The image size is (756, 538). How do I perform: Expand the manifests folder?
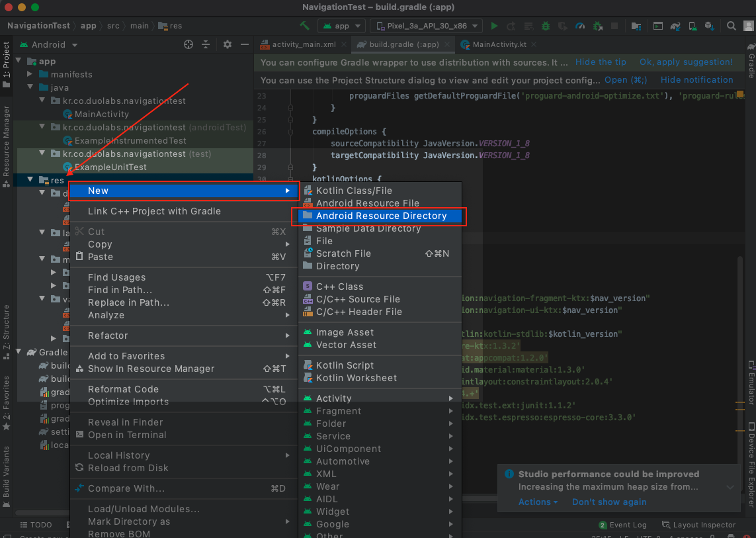(x=30, y=74)
